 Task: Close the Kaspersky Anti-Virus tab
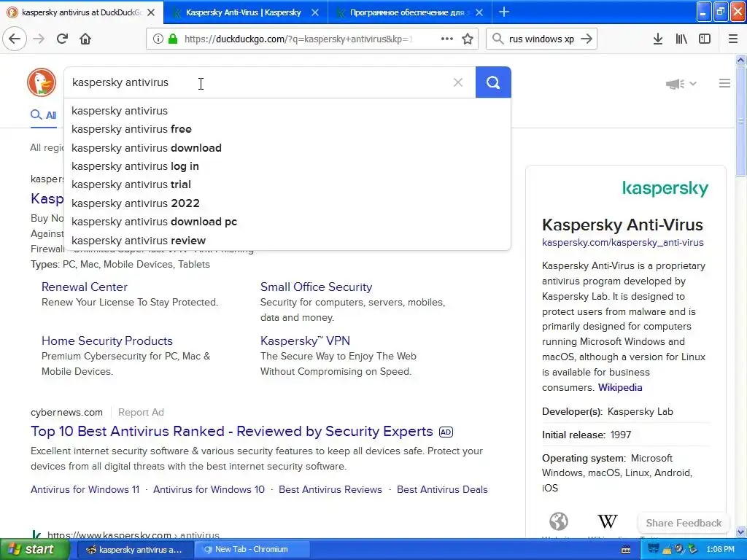[315, 12]
